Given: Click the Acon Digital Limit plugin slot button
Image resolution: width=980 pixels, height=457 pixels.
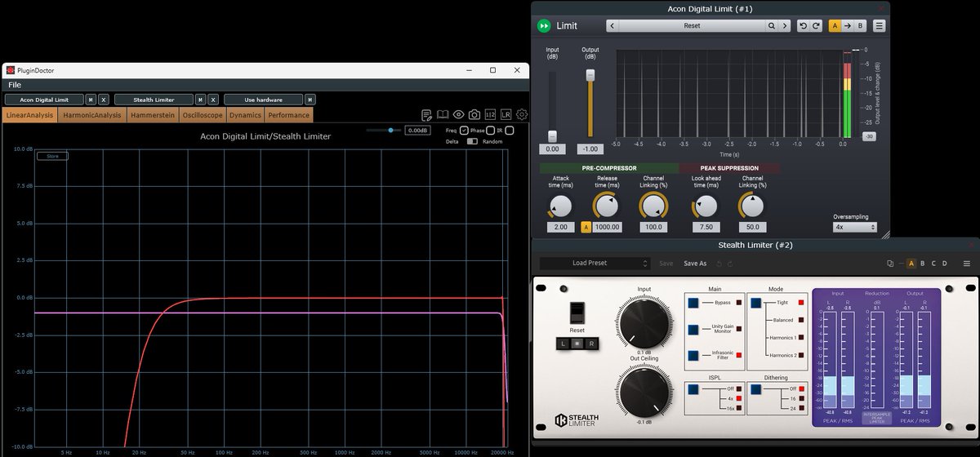Looking at the screenshot, I should 44,100.
